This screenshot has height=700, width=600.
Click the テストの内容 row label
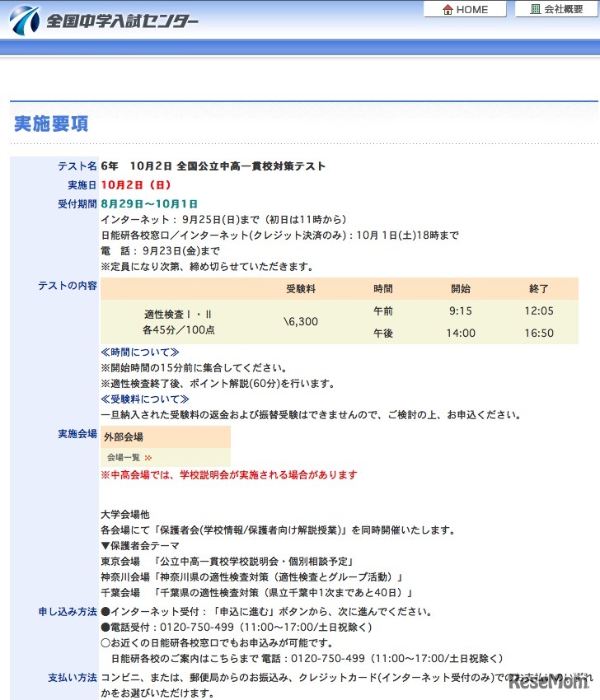(68, 285)
